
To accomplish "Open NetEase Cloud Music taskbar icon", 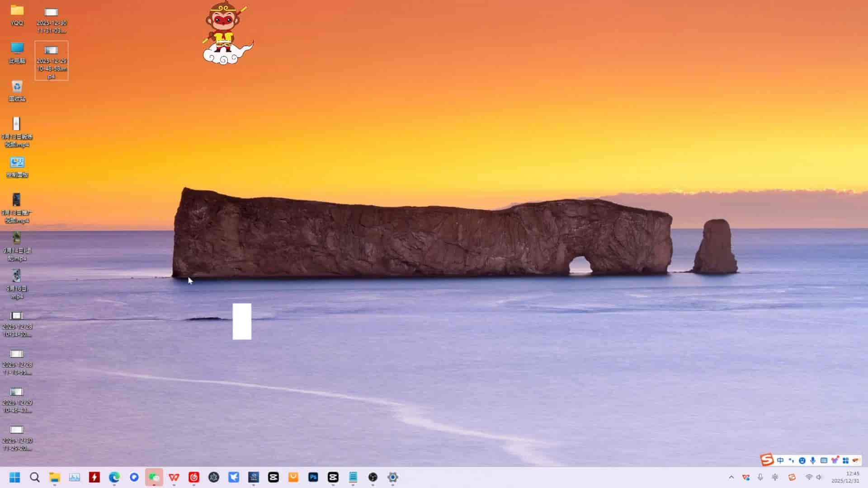I will click(x=194, y=477).
